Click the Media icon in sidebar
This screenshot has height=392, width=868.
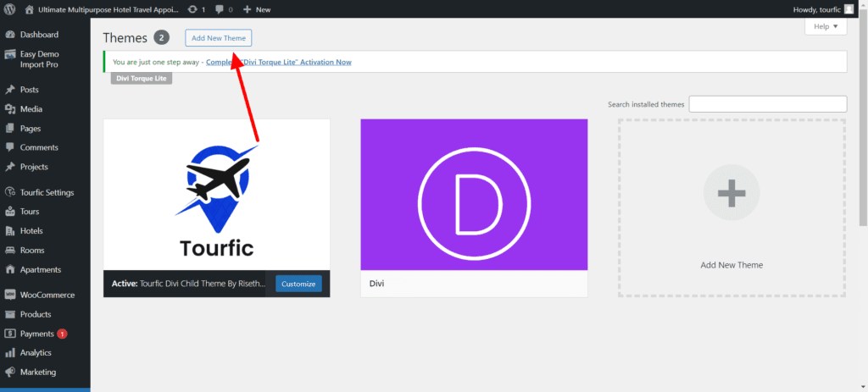click(x=9, y=109)
